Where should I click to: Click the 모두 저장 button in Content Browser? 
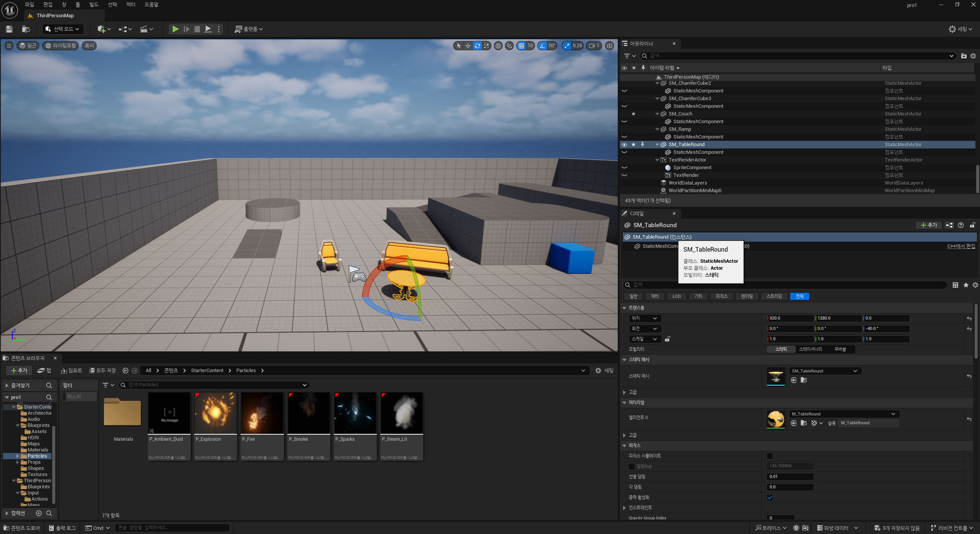click(x=102, y=371)
